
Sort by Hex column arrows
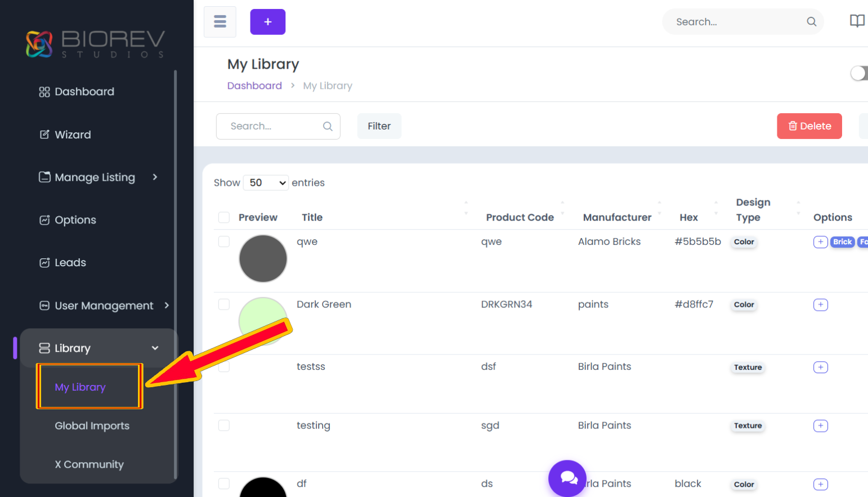(716, 208)
